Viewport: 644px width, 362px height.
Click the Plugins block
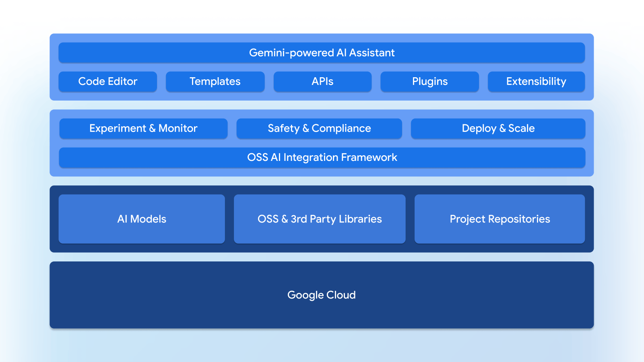(429, 82)
